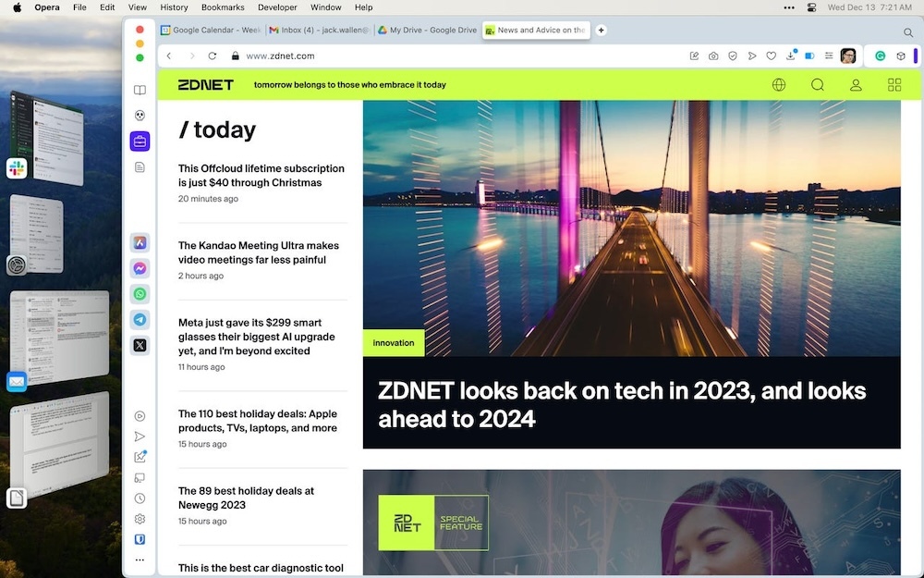924x578 pixels.
Task: Take a snapshot with the camera icon
Action: pyautogui.click(x=713, y=56)
